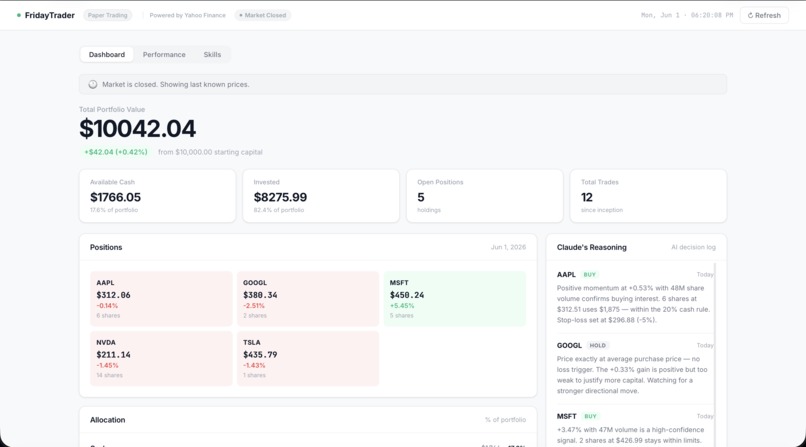
Task: Click the green dot beside FridayTrader
Action: [19, 15]
